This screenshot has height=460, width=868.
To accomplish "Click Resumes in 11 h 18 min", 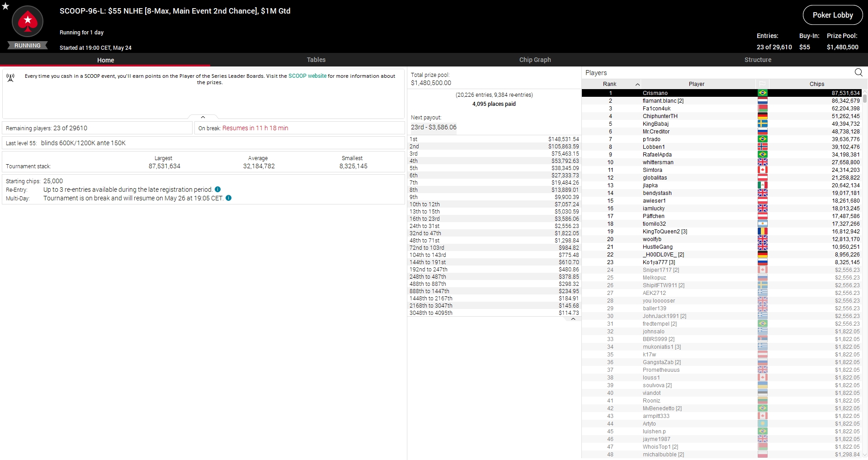I will tap(255, 128).
